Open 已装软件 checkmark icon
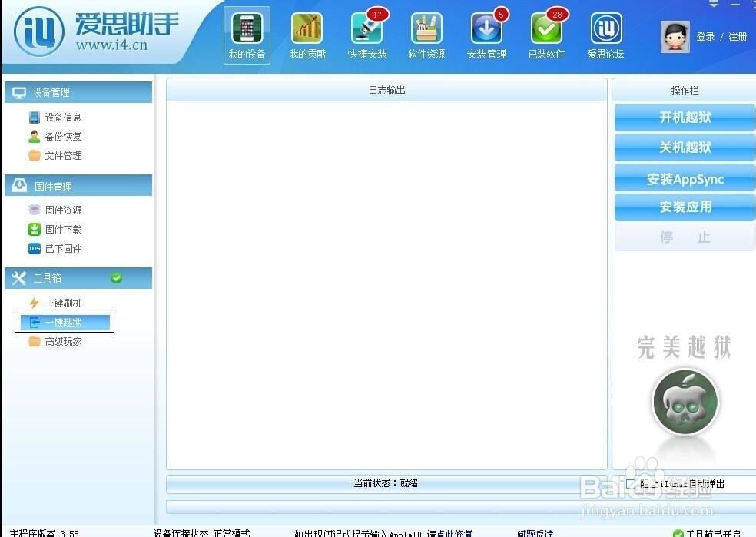The width and height of the screenshot is (756, 537). (546, 28)
